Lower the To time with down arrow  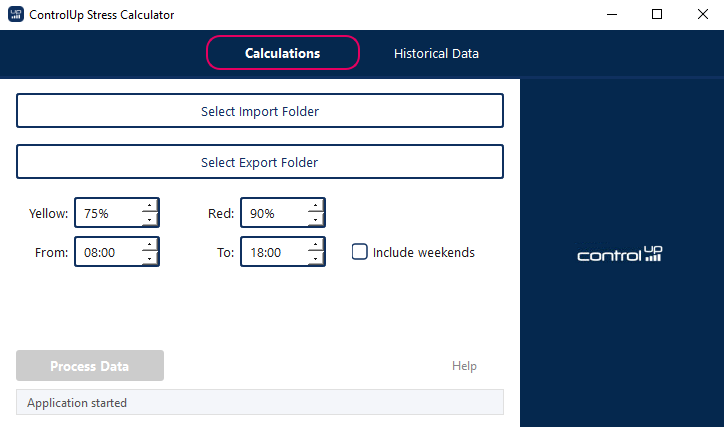[x=315, y=259]
